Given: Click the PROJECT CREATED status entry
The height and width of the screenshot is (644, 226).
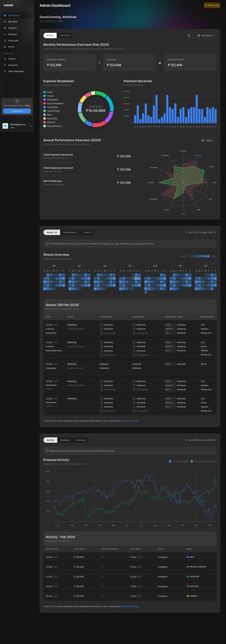Looking at the screenshot, I should pyautogui.click(x=196, y=567).
